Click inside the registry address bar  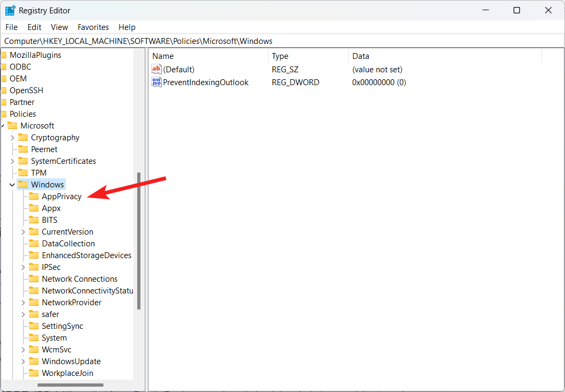161,41
